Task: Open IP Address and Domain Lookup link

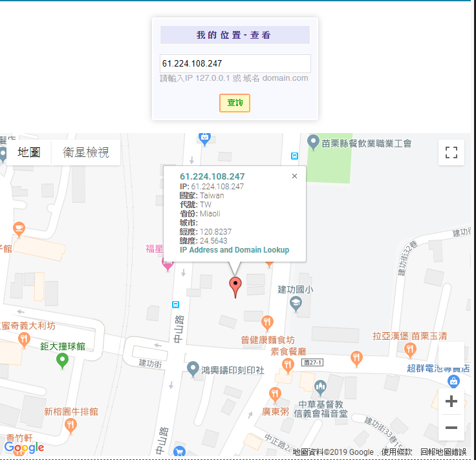Action: (x=234, y=250)
